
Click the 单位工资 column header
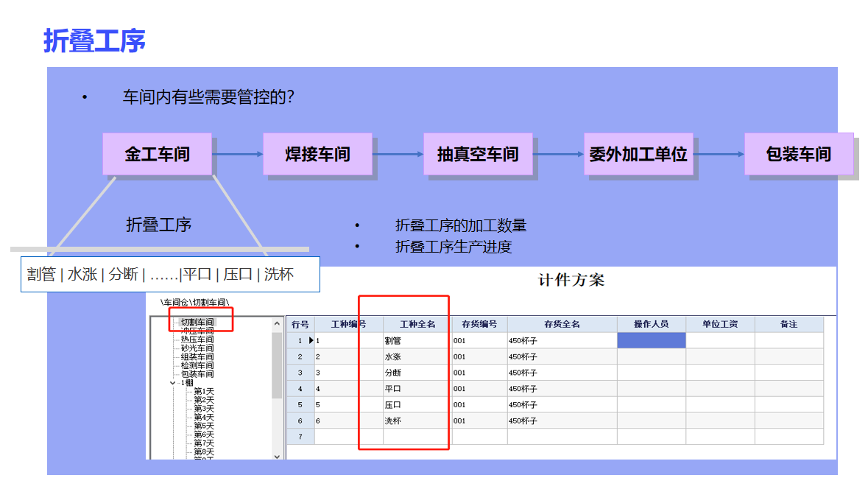(x=720, y=325)
